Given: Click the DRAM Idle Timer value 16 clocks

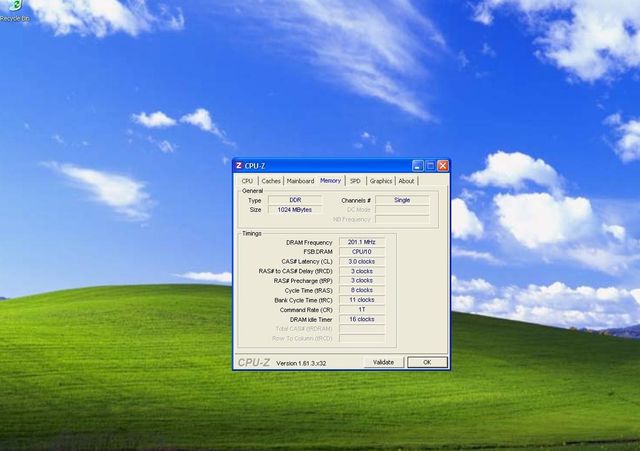Looking at the screenshot, I should pos(362,319).
